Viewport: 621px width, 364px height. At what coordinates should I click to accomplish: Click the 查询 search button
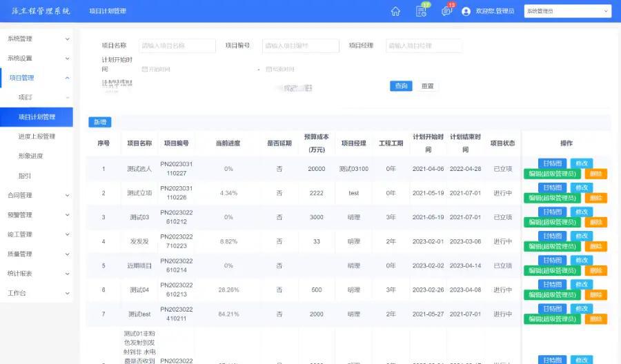401,86
